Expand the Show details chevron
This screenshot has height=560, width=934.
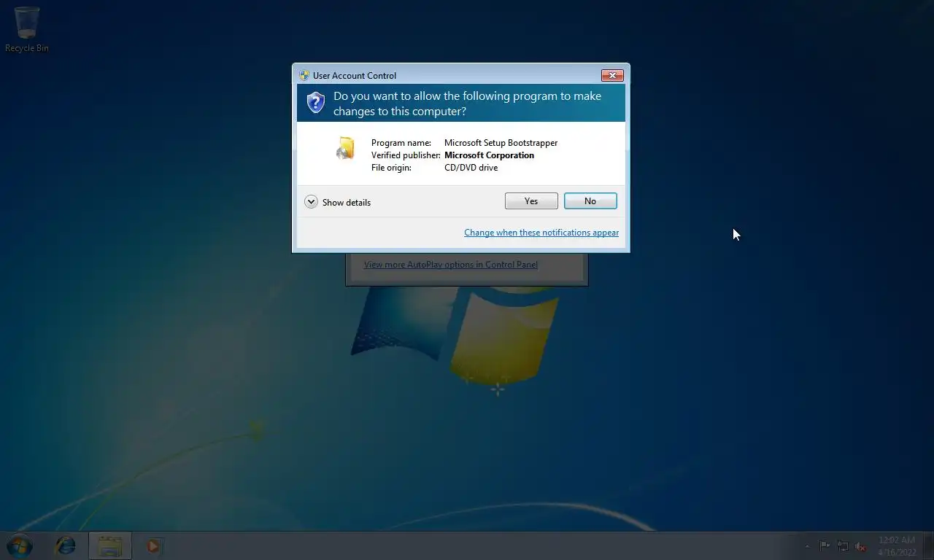click(311, 202)
